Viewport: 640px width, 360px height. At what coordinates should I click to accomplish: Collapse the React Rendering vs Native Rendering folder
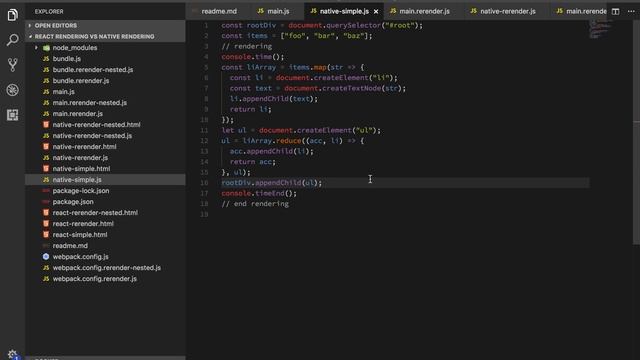click(x=105, y=36)
